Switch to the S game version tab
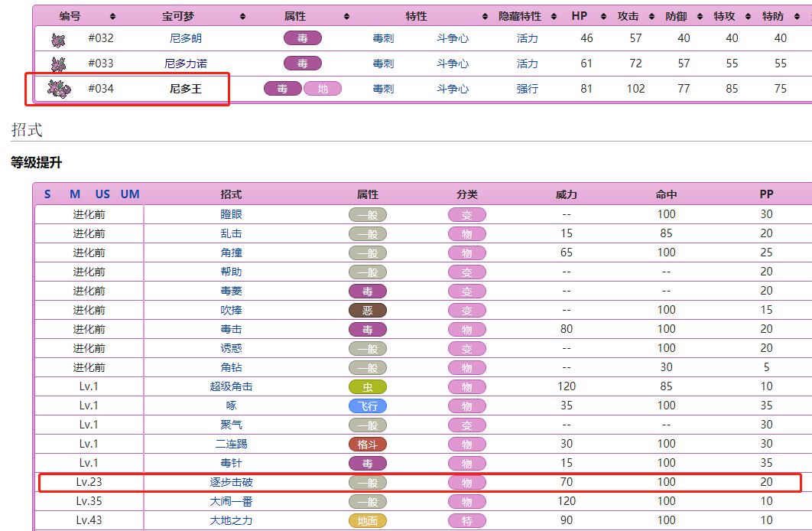This screenshot has height=531, width=812. (x=47, y=194)
